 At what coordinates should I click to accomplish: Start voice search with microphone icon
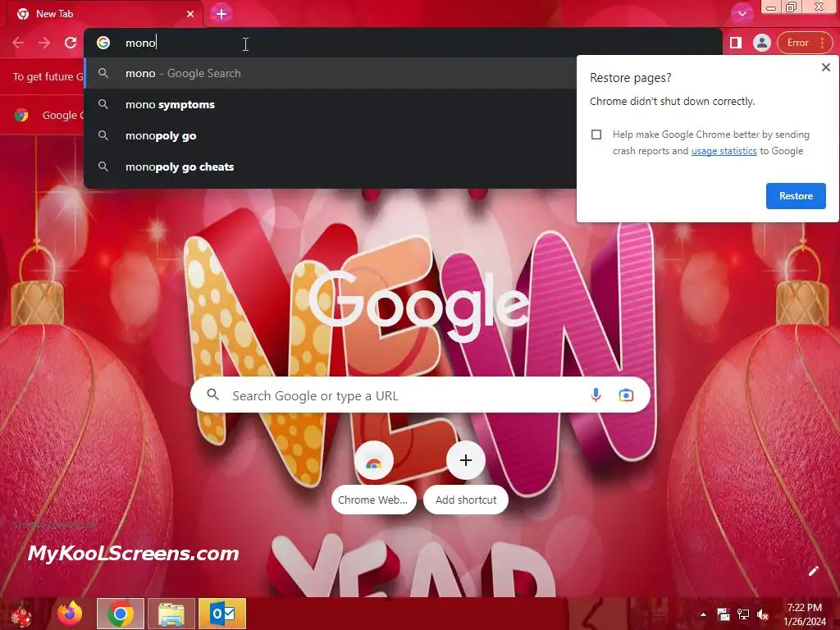coord(596,395)
